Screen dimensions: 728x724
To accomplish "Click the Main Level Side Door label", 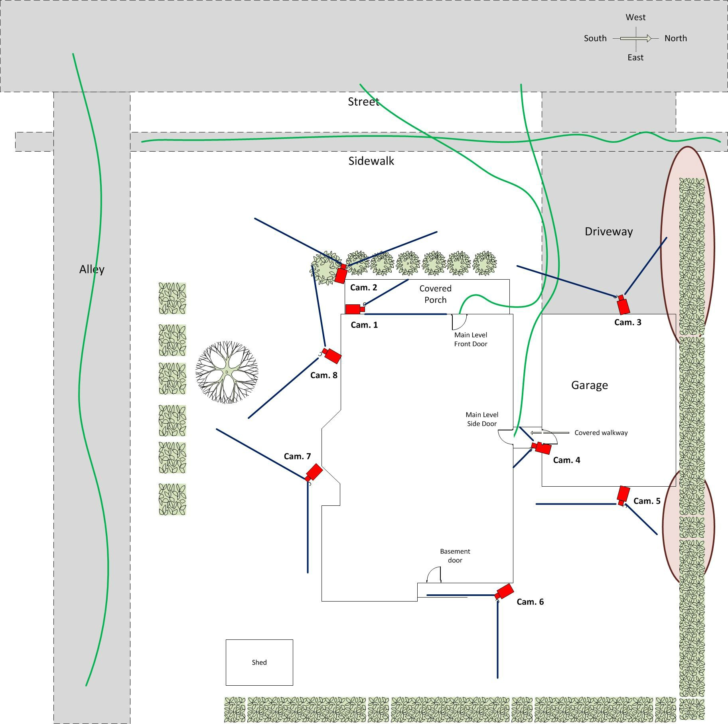I will click(482, 419).
